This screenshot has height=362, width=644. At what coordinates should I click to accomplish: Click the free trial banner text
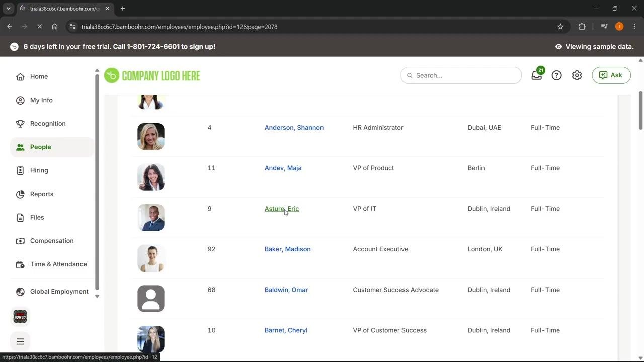tap(119, 47)
